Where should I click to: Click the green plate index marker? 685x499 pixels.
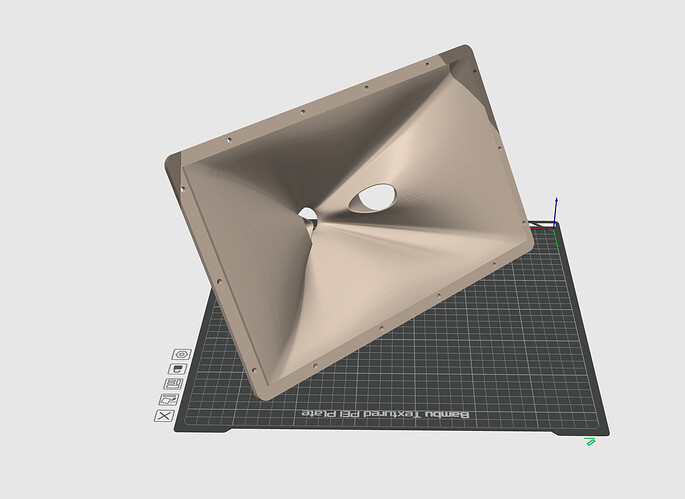(590, 442)
